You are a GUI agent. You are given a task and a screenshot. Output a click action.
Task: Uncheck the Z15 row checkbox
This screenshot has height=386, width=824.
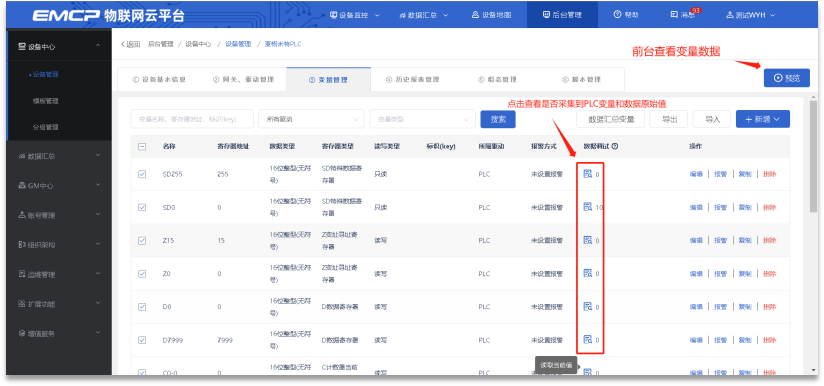[x=142, y=241]
